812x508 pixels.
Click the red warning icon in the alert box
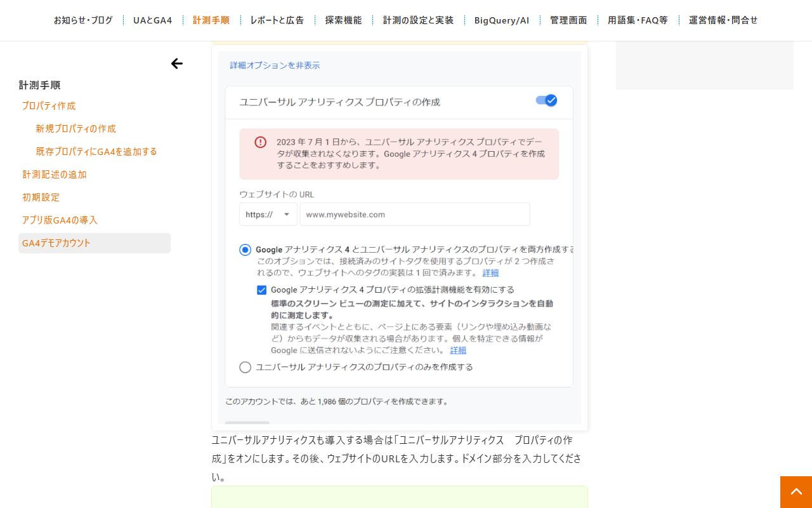(260, 142)
